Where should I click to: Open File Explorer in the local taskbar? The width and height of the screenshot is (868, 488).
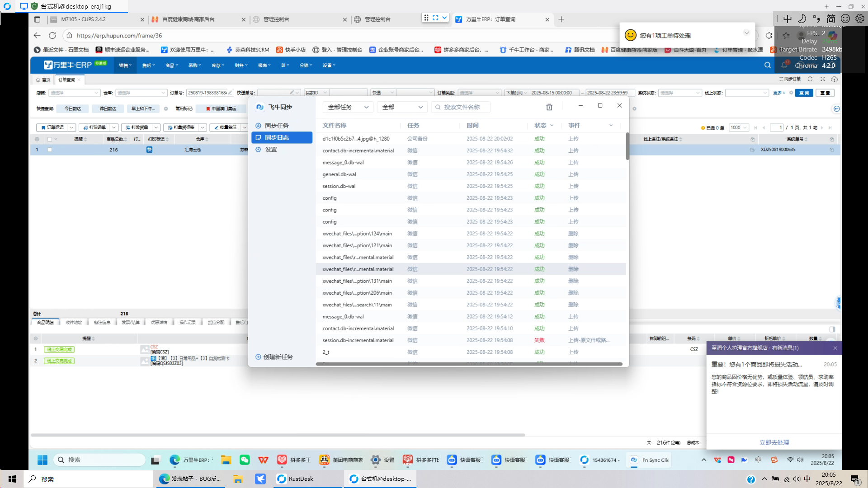[238, 479]
